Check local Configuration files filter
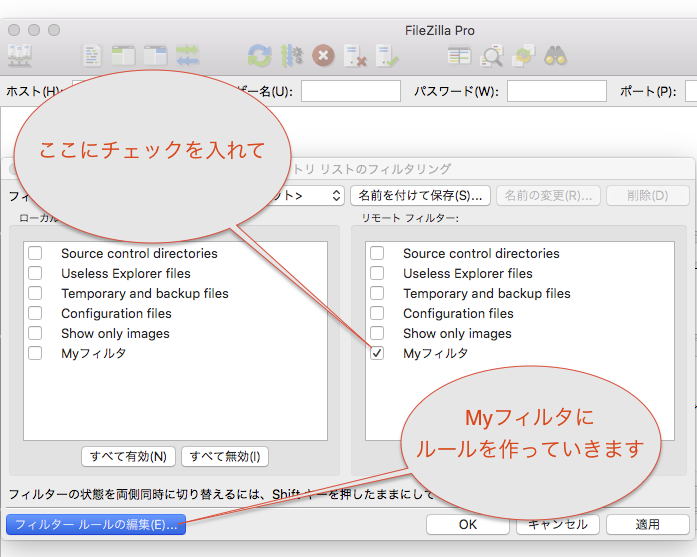Image resolution: width=697 pixels, height=557 pixels. [35, 313]
